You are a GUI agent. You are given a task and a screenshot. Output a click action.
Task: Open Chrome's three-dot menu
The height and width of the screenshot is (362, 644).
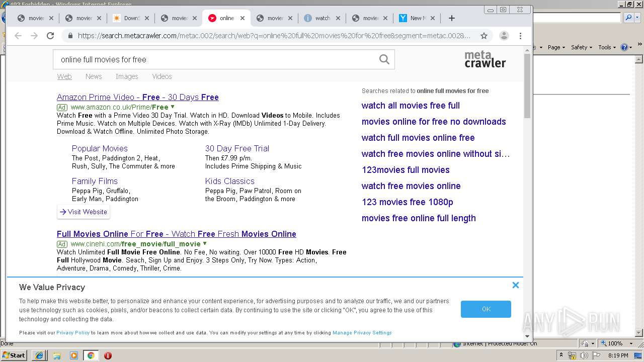point(521,36)
